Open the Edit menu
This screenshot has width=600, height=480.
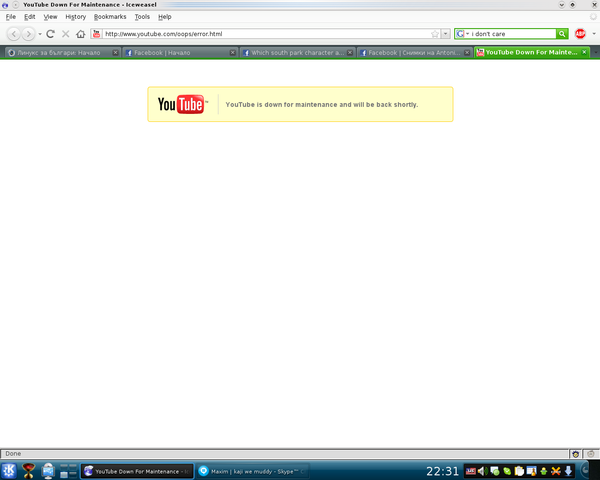pos(29,17)
